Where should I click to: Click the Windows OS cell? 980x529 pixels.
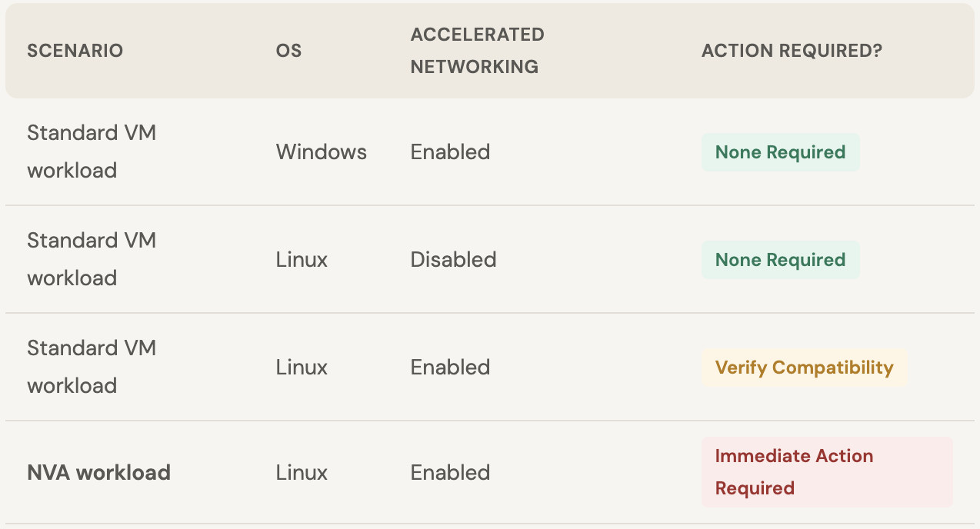click(x=322, y=152)
